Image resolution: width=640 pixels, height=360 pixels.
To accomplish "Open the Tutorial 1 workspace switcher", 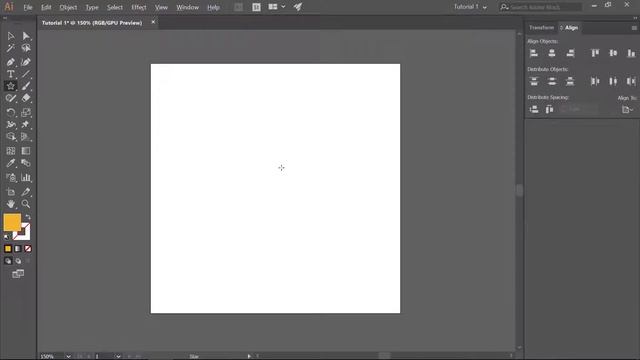I will pyautogui.click(x=470, y=7).
